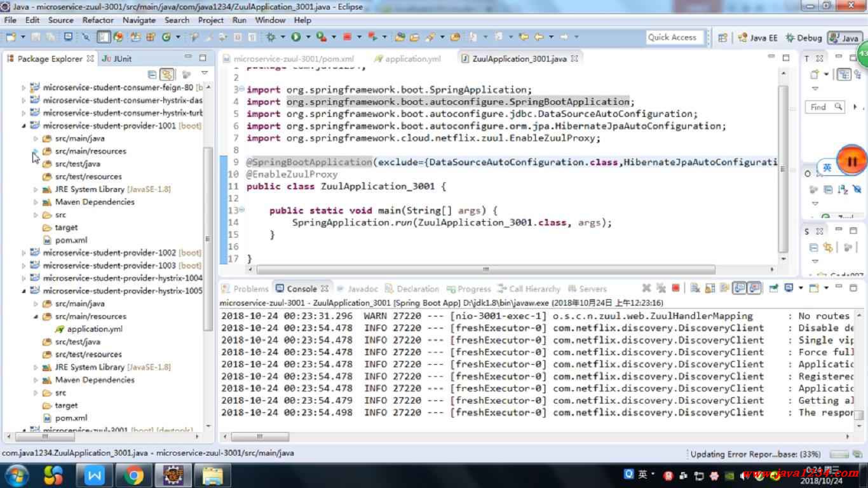
Task: Click the Updating Error Report progress bar
Action: pos(838,454)
